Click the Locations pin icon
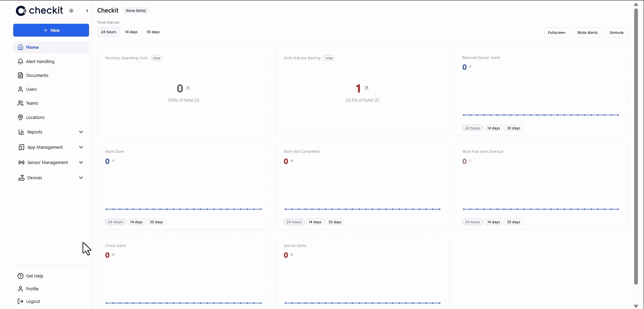Screen dimensions: 644x309 20,117
